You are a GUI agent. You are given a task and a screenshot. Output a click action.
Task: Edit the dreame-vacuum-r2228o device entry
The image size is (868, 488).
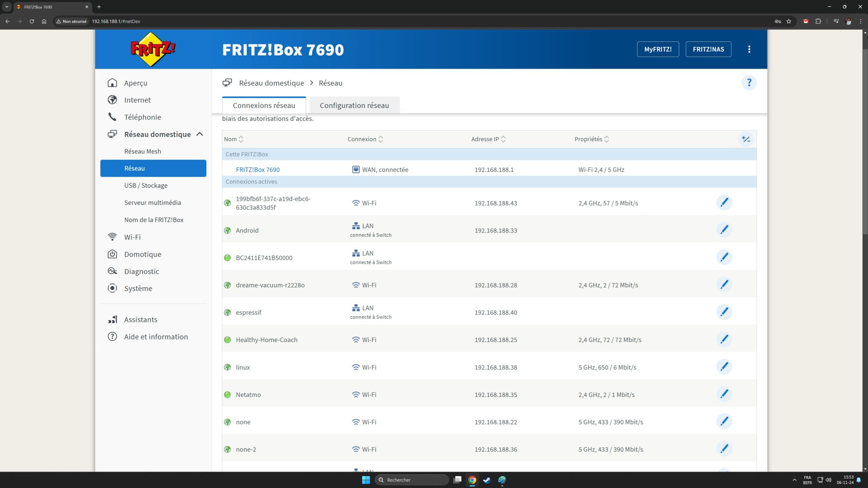pos(724,285)
